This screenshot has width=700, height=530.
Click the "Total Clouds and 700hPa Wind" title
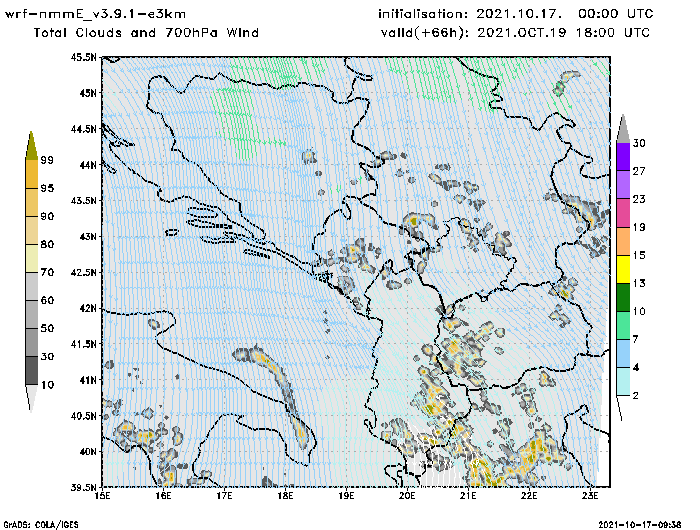(146, 33)
